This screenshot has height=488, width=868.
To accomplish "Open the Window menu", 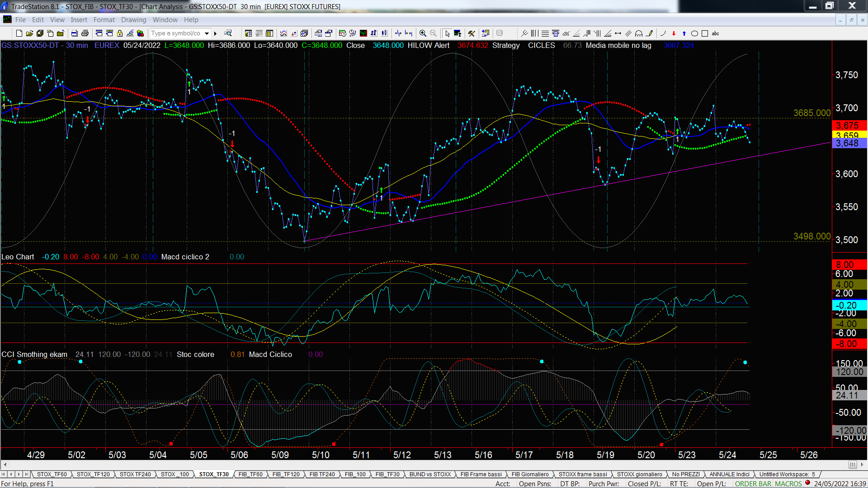I will point(165,20).
